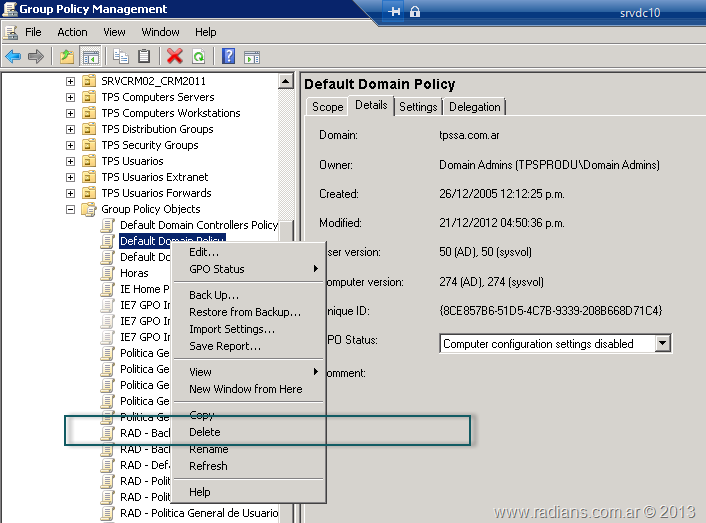Open Help via blue question mark icon
This screenshot has height=523, width=706.
tap(229, 57)
